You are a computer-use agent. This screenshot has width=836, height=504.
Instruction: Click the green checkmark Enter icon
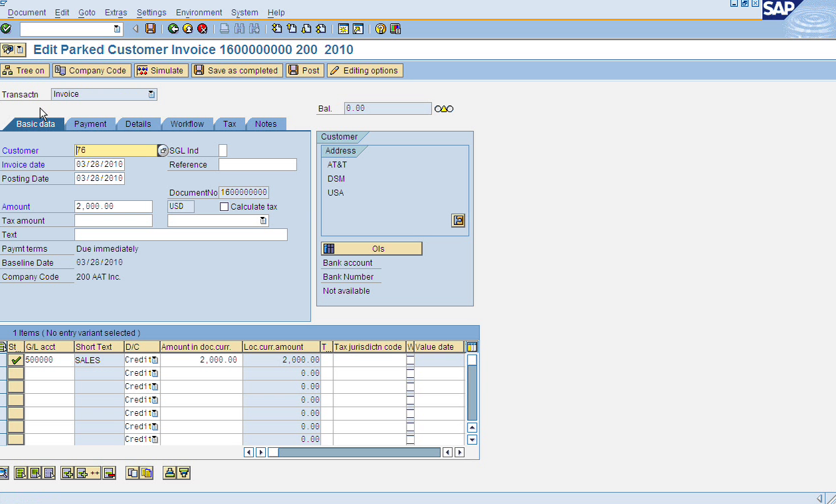click(6, 29)
